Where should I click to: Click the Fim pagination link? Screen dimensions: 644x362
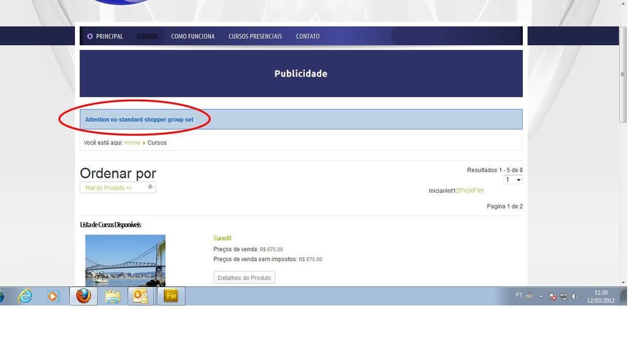tap(478, 190)
